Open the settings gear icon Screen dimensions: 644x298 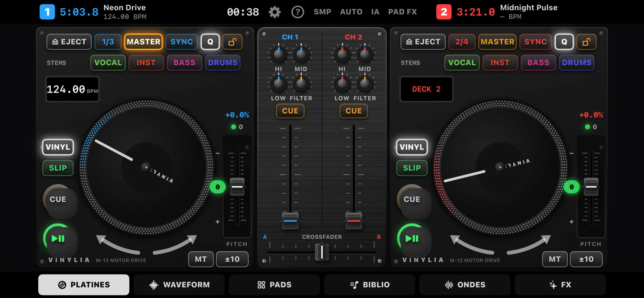pos(275,12)
